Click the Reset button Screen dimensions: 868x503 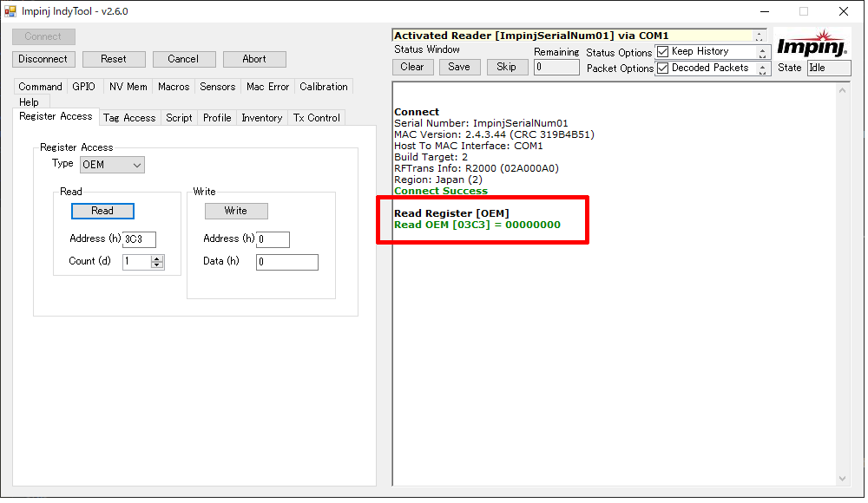114,59
